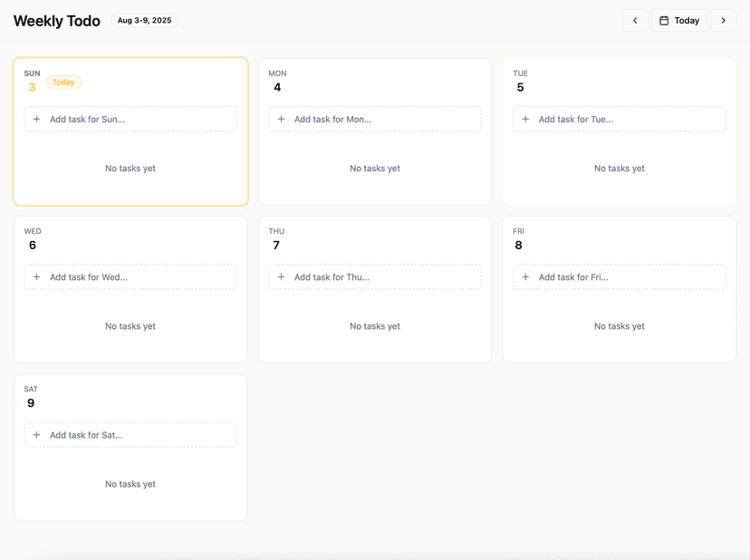Click the TUE day label

tap(521, 73)
